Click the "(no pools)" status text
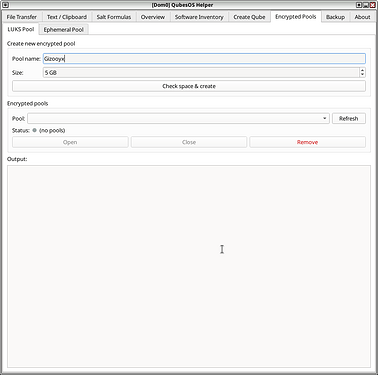Viewport: 378px width, 375px height. coord(52,130)
